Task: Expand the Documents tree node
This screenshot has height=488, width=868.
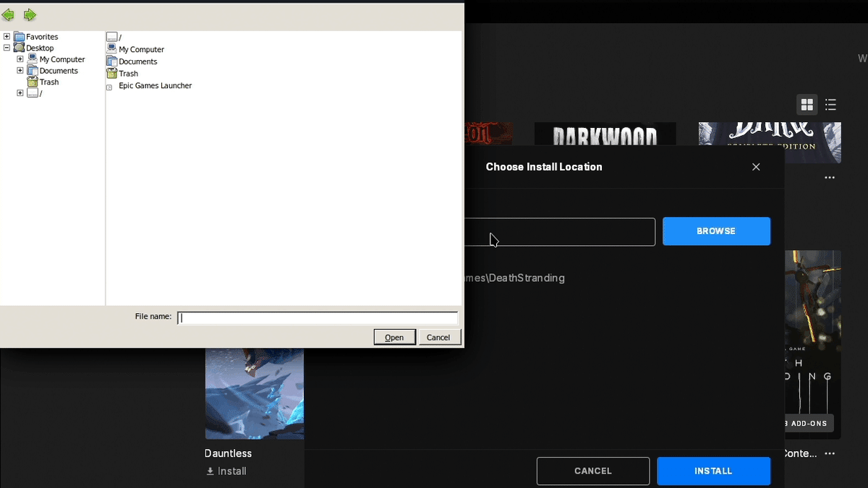Action: pos(20,71)
